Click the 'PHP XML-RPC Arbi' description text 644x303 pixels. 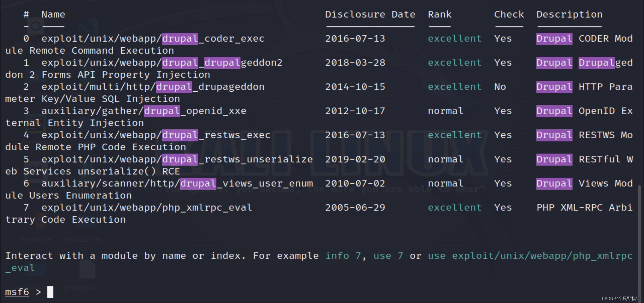coord(585,208)
